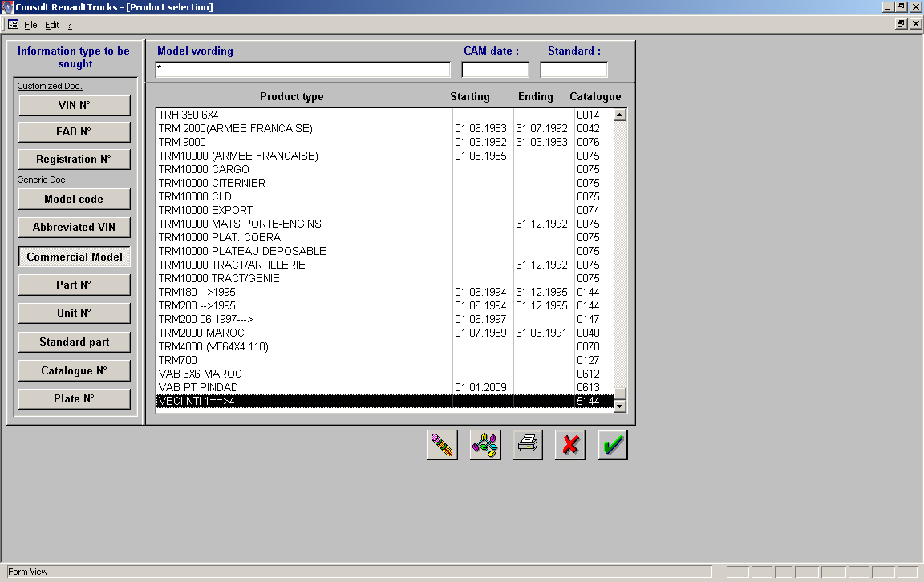Select row TRM 2000(ARMEE FRANCAISE)

coord(385,128)
